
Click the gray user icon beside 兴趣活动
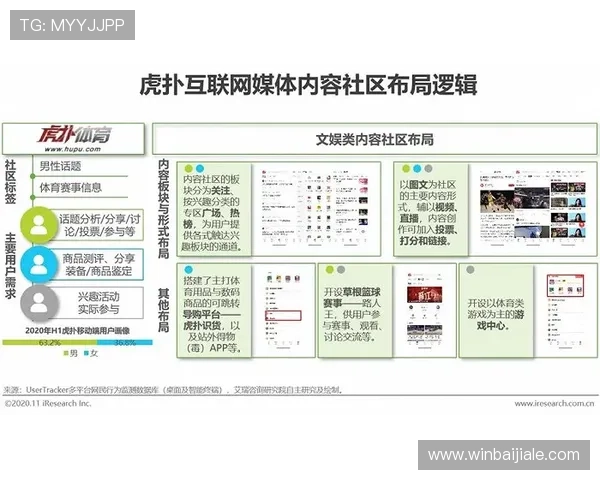[x=39, y=303]
